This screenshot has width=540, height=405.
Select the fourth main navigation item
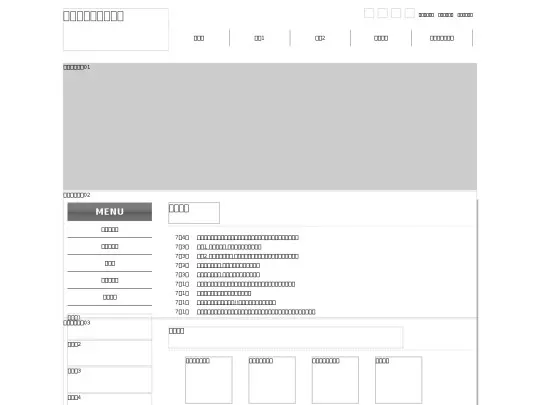[381, 38]
